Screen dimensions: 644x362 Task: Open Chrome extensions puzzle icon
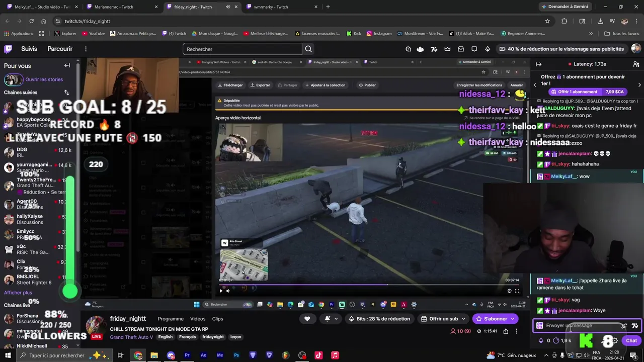point(564,21)
